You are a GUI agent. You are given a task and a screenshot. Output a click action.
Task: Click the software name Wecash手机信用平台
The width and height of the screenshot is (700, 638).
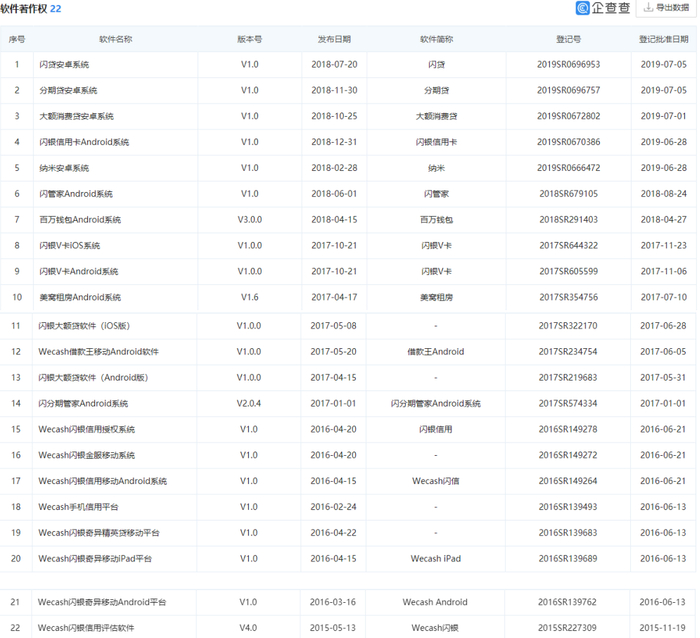point(79,508)
